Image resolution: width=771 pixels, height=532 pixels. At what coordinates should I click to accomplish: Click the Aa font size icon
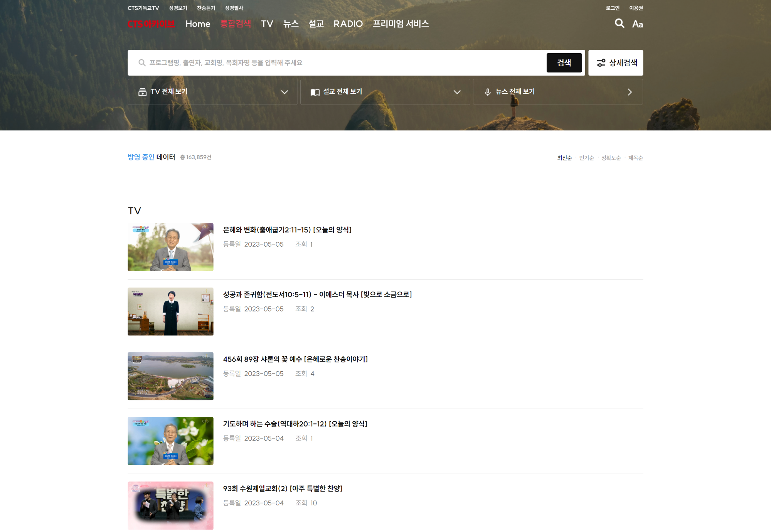click(x=637, y=24)
